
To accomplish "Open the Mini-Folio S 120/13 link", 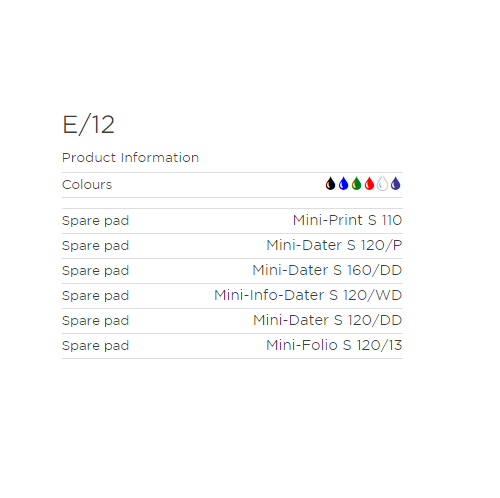I will click(334, 345).
